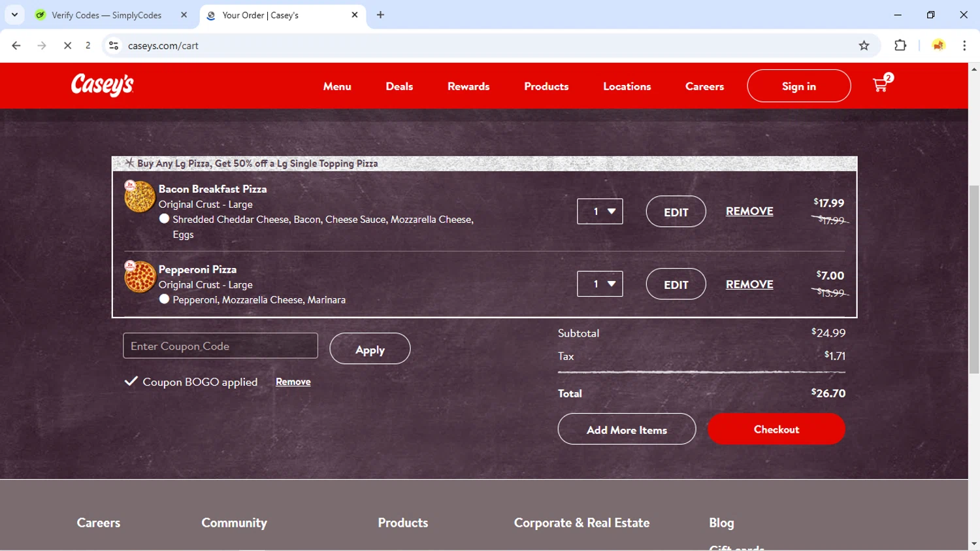
Task: Expand the tab search dropdown arrow
Action: pyautogui.click(x=14, y=15)
